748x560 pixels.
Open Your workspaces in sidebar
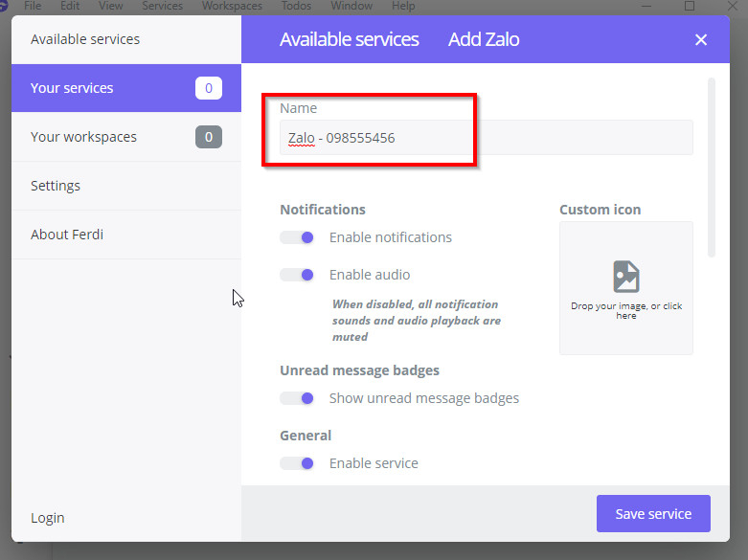pos(126,137)
